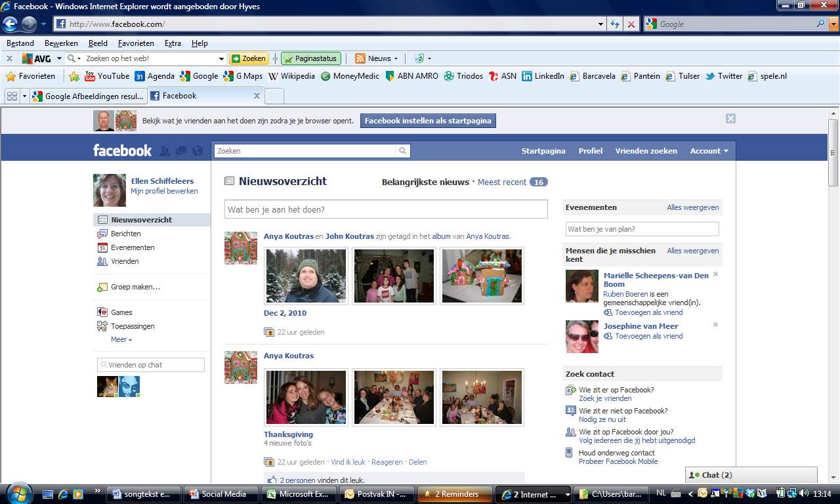Go to Profiel in the header
The height and width of the screenshot is (504, 840).
pyautogui.click(x=591, y=151)
